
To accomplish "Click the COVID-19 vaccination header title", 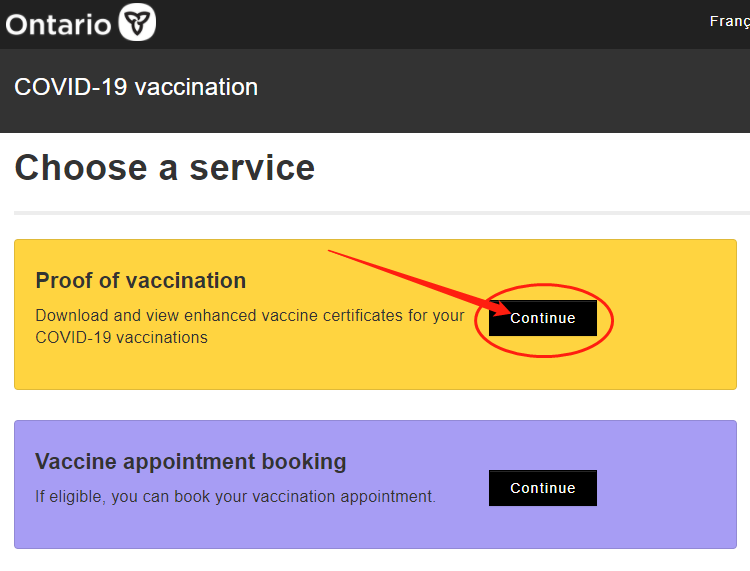I will click(x=136, y=87).
